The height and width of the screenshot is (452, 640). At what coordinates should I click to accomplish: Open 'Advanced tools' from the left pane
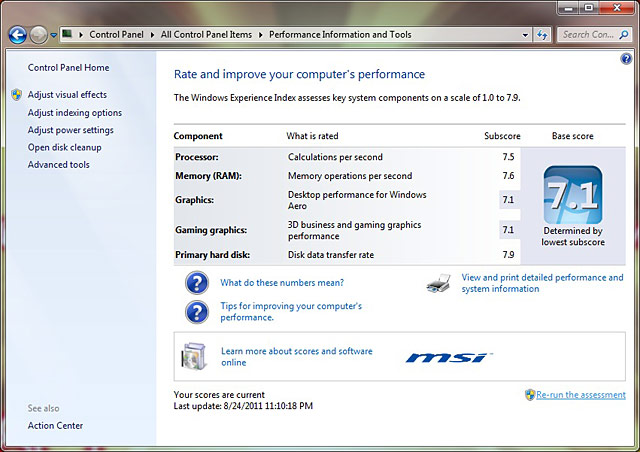tap(58, 165)
